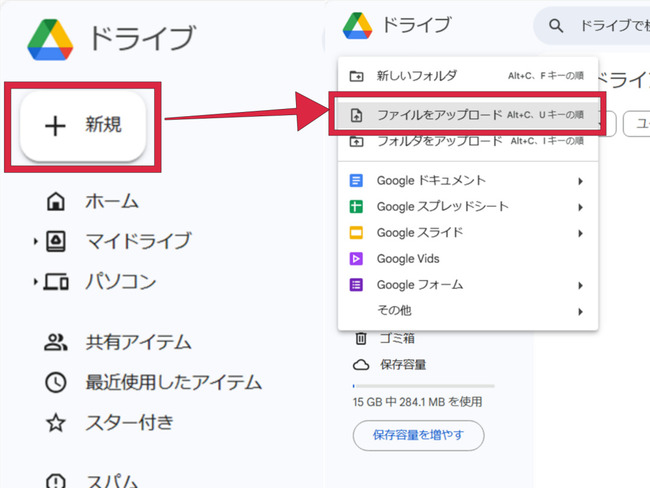This screenshot has width=650, height=488.
Task: Expand Google スプレッドシート submenu arrow
Action: point(581,207)
